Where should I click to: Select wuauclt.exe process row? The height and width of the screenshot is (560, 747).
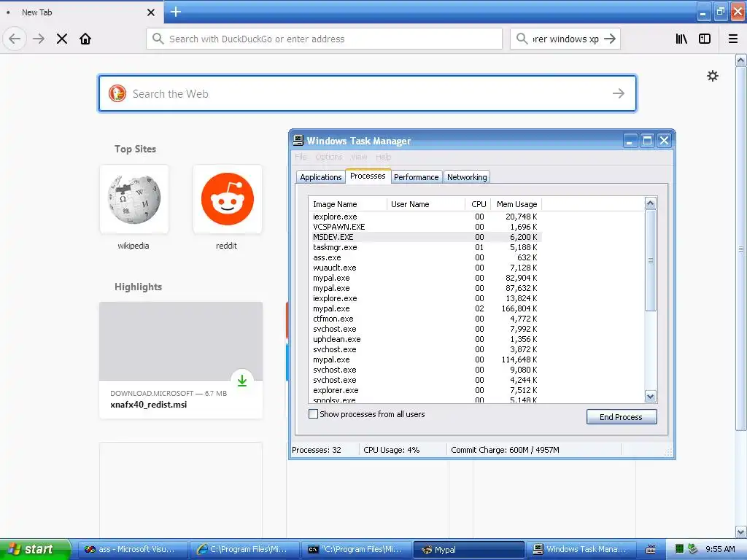[x=425, y=268]
